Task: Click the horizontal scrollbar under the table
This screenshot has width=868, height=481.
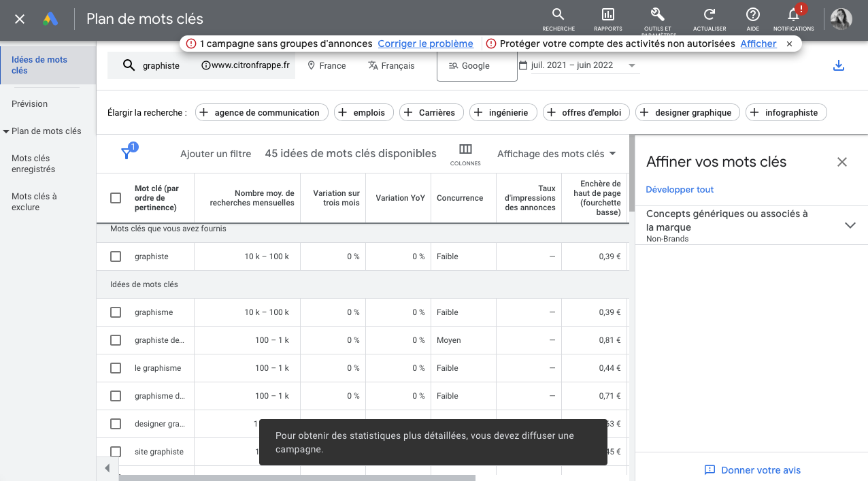Action: click(x=297, y=478)
